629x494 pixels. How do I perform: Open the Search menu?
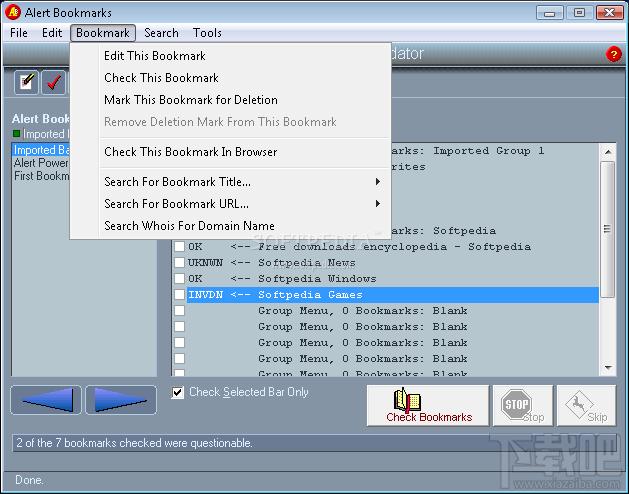tap(161, 33)
